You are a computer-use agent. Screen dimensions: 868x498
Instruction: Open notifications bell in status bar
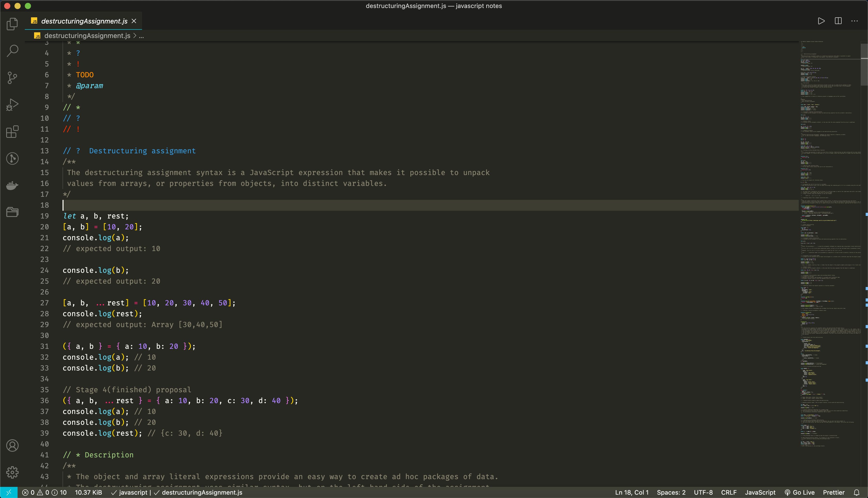coord(856,493)
